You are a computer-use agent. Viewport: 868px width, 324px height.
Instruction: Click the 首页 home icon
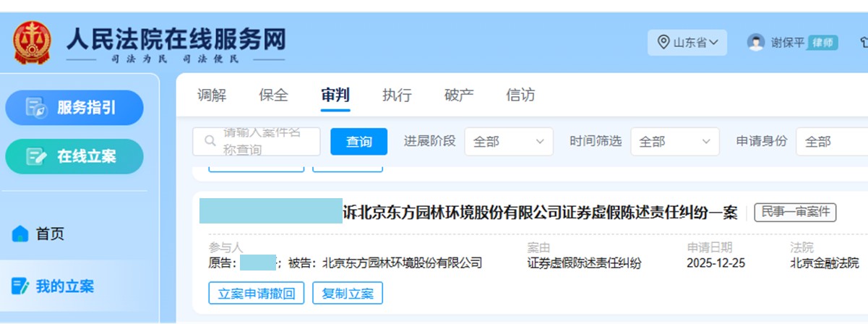[x=20, y=234]
